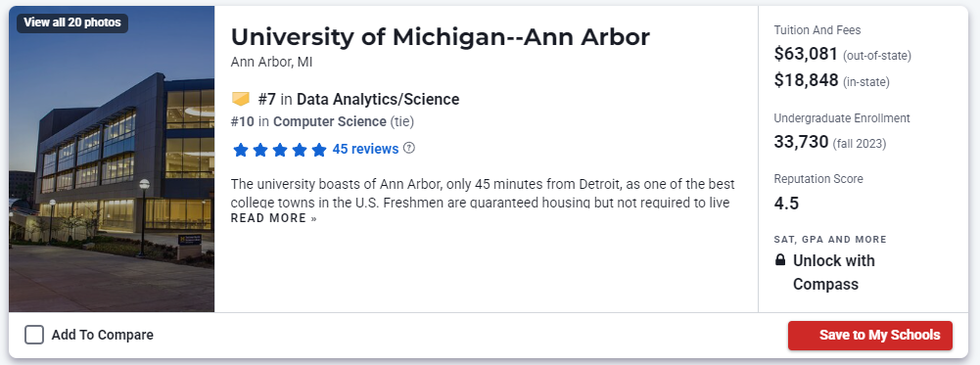This screenshot has height=365, width=980.
Task: Click the padlock icon beside Unlock with Compass
Action: click(780, 260)
